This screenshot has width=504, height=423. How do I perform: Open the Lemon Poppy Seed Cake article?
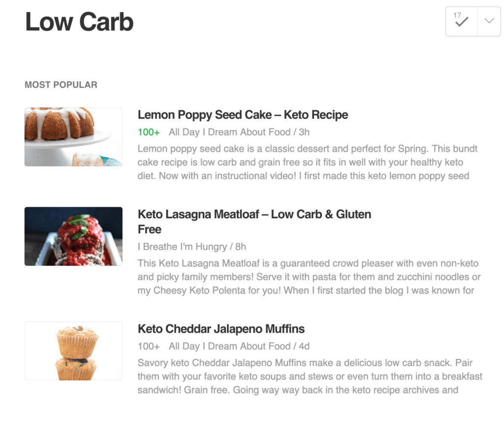click(243, 115)
